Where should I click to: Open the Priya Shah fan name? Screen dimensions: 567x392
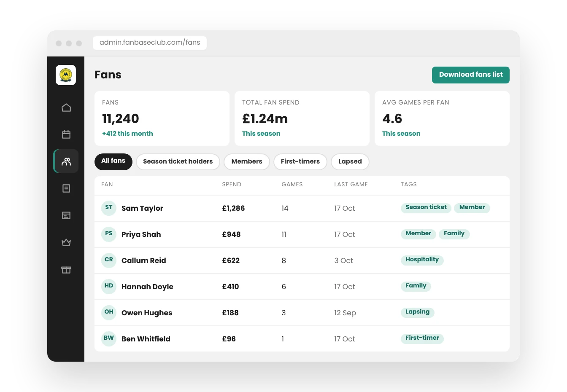141,234
